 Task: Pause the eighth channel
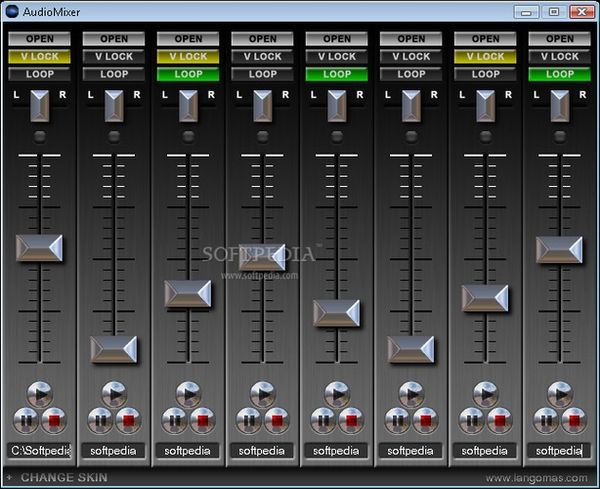tap(546, 421)
